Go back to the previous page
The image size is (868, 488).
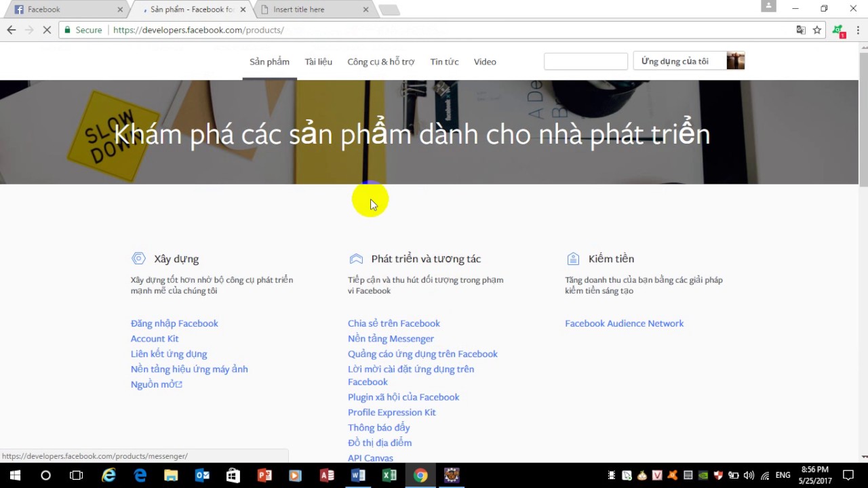[11, 30]
